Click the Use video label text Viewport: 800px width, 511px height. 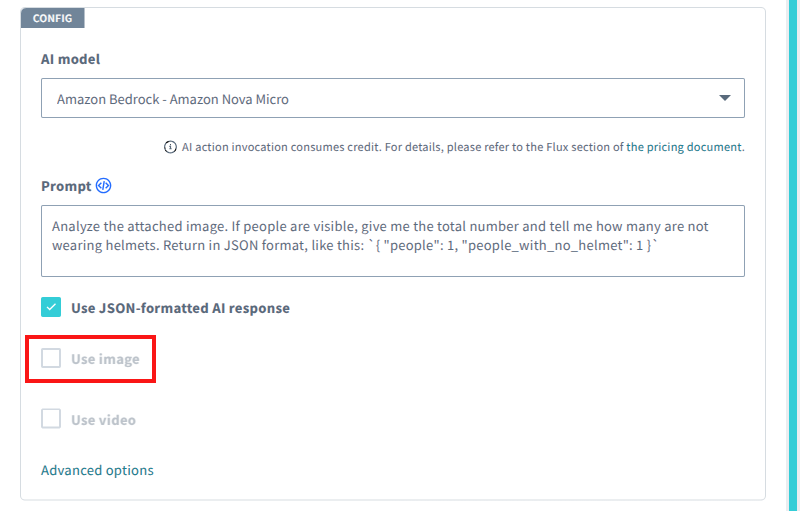pyautogui.click(x=103, y=420)
